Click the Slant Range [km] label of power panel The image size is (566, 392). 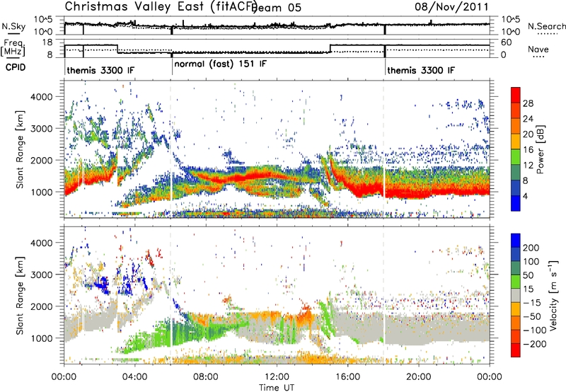[20, 149]
